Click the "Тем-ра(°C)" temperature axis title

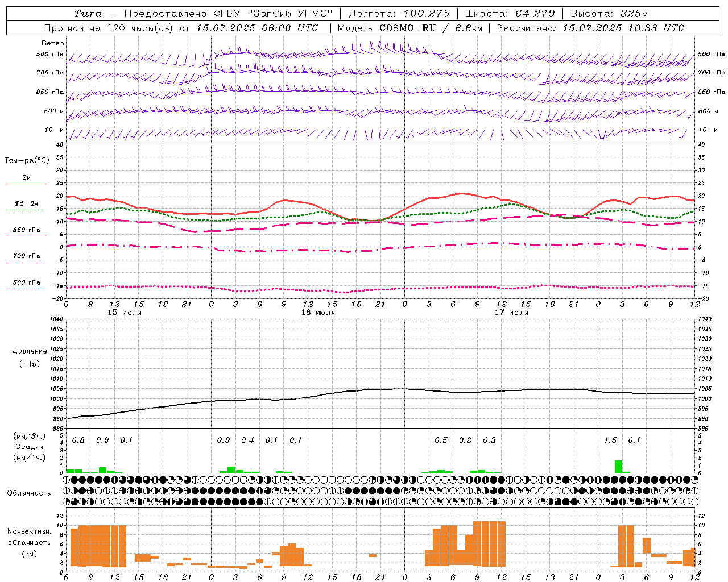[27, 161]
